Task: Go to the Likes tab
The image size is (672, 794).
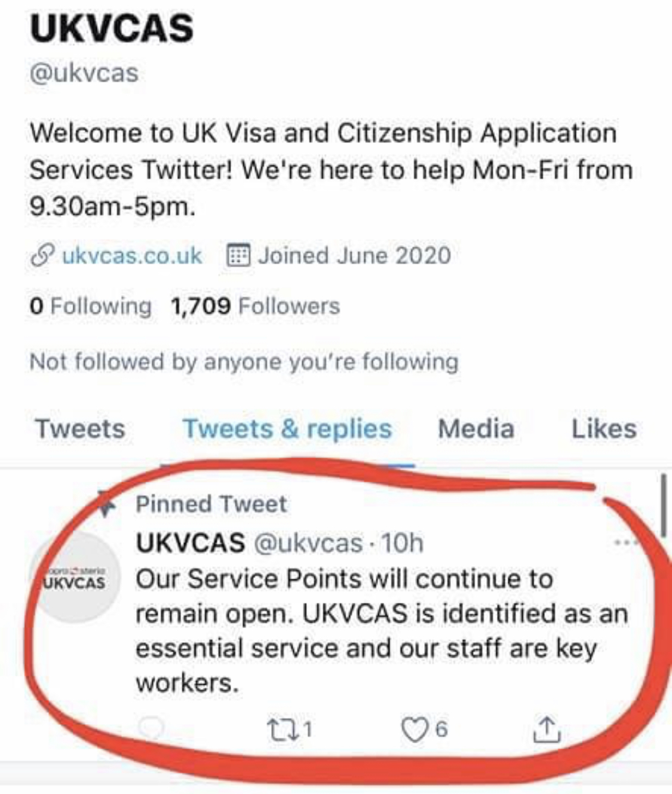Action: point(603,429)
